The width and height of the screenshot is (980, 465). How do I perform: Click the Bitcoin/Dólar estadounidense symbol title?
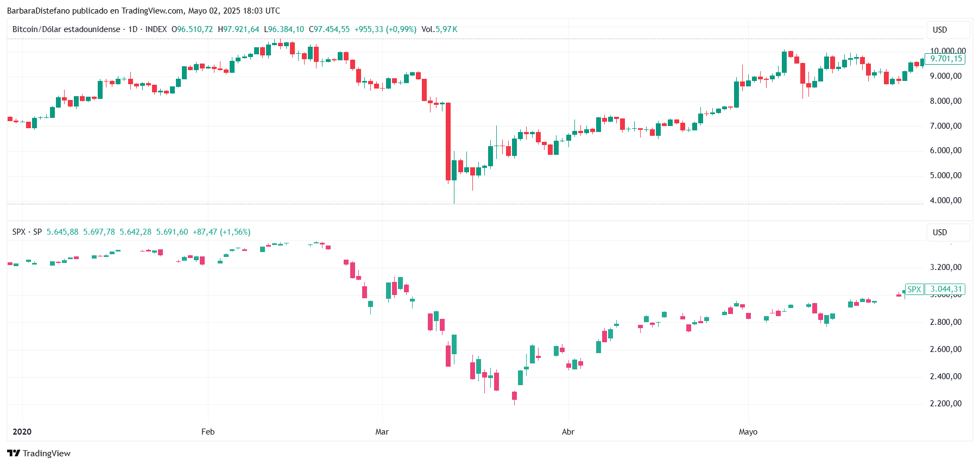(66, 29)
